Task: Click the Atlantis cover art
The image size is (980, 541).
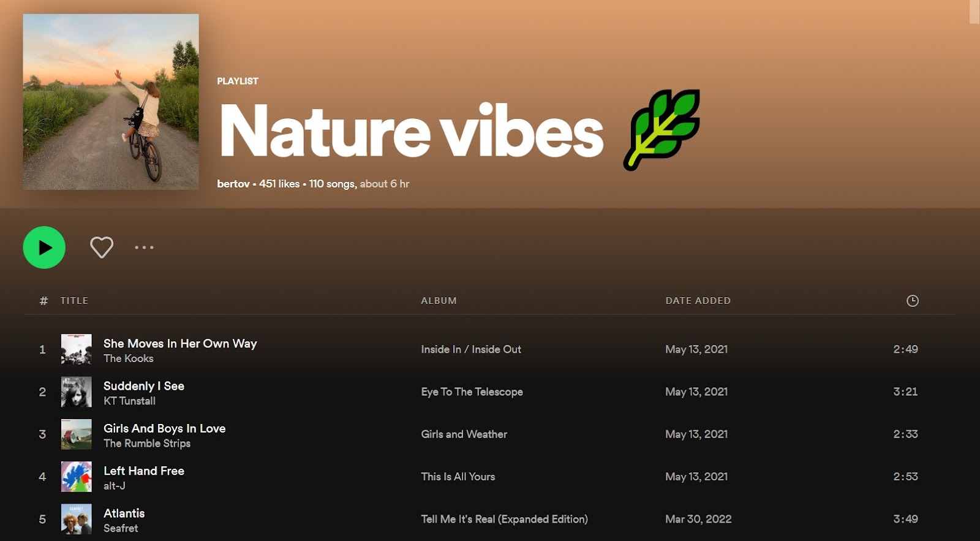Action: [77, 518]
